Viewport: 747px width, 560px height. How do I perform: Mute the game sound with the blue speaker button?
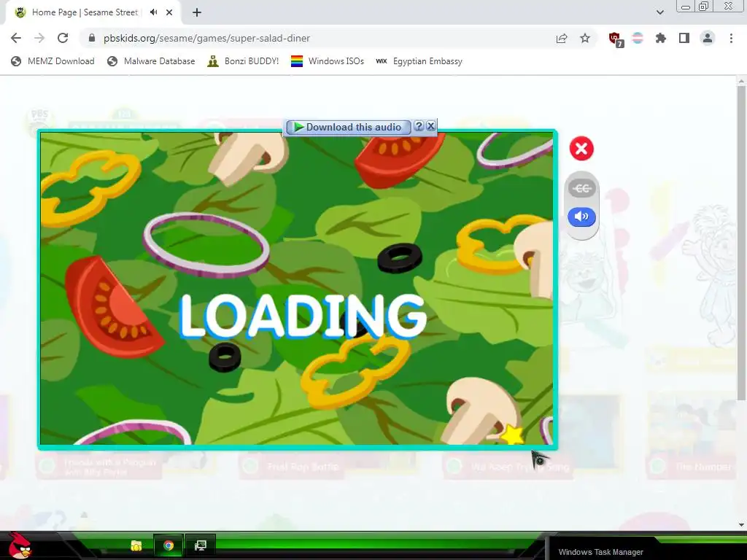pyautogui.click(x=581, y=217)
